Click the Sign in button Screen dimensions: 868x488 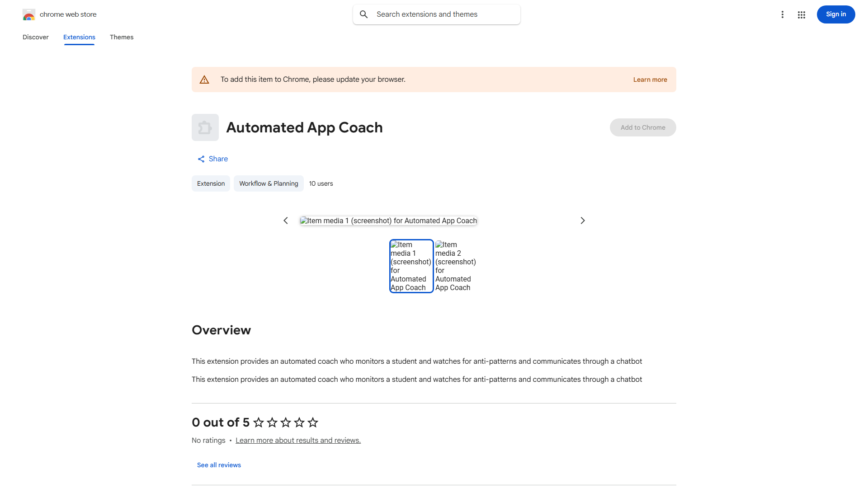point(835,14)
